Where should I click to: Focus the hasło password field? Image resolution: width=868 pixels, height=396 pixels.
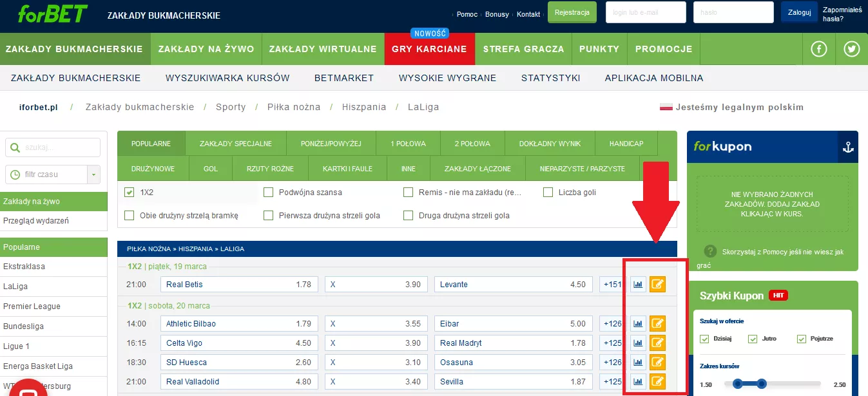734,12
